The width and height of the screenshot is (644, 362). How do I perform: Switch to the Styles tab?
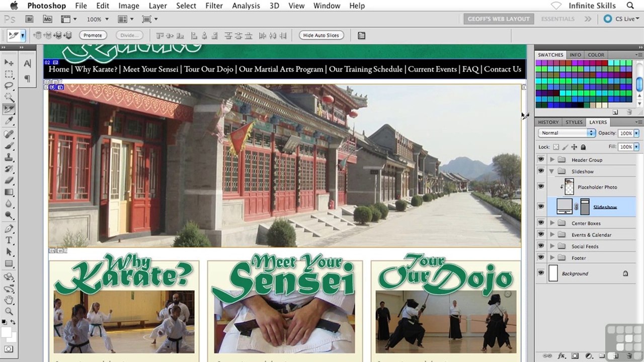pyautogui.click(x=574, y=122)
